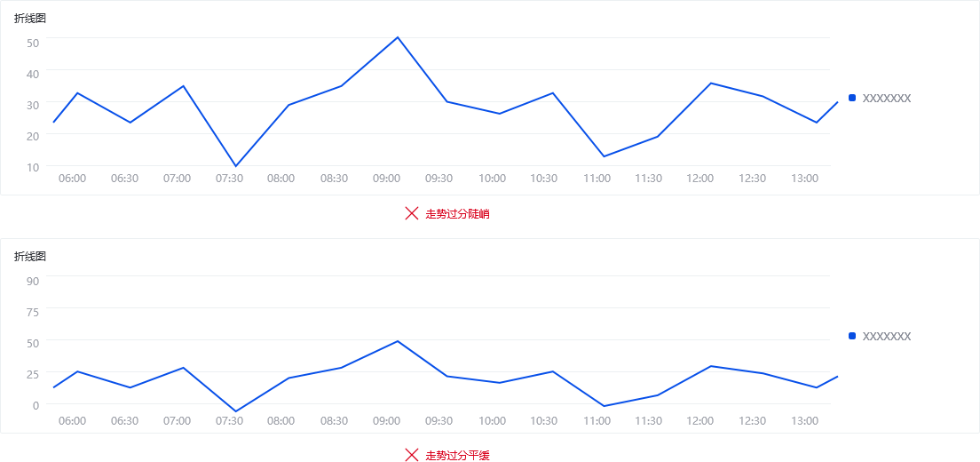Click the 走势过分平缓 caption text
This screenshot has height=462, width=980.
(x=457, y=456)
